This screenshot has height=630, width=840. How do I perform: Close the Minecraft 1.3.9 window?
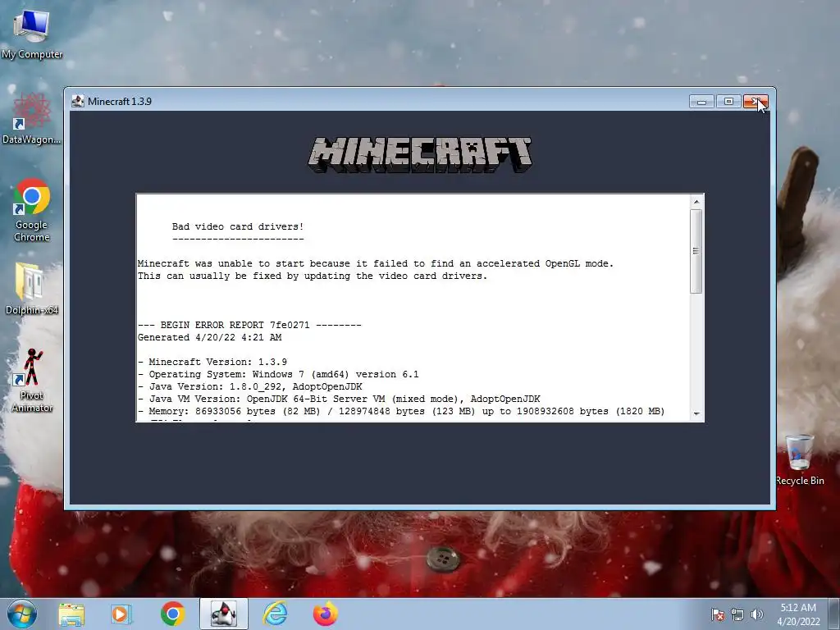[x=756, y=101]
